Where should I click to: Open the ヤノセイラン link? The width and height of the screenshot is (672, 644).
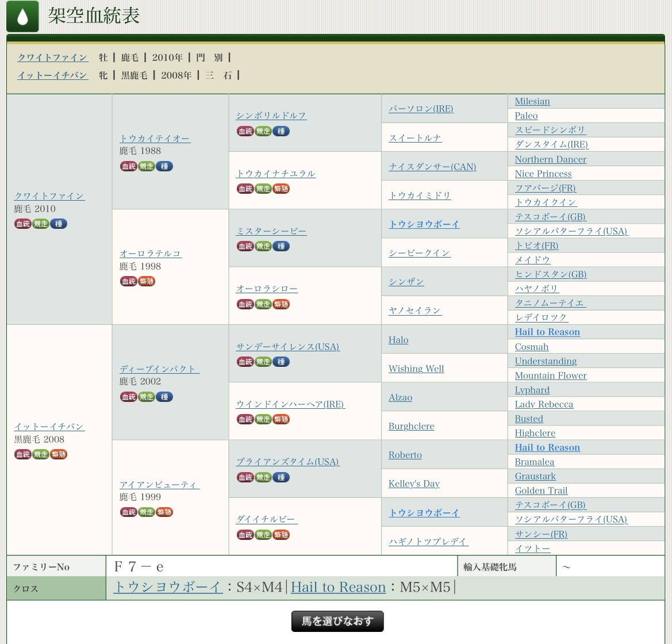tap(415, 310)
